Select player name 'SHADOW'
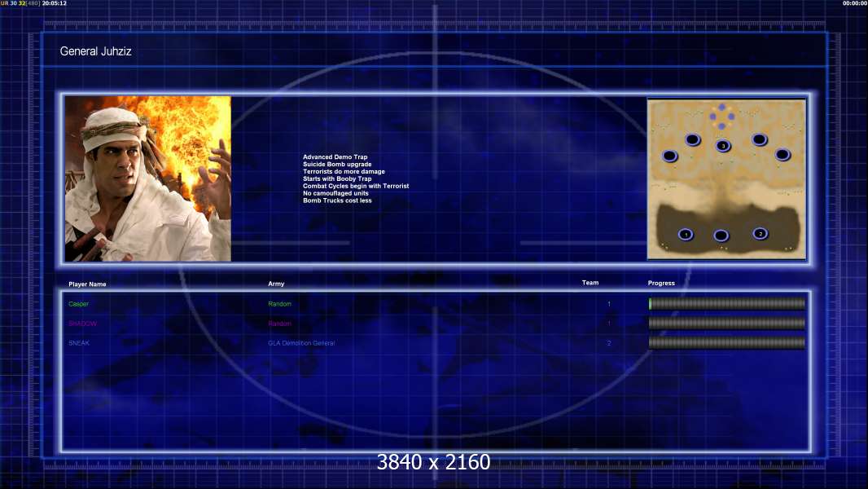The height and width of the screenshot is (489, 868). [x=83, y=324]
